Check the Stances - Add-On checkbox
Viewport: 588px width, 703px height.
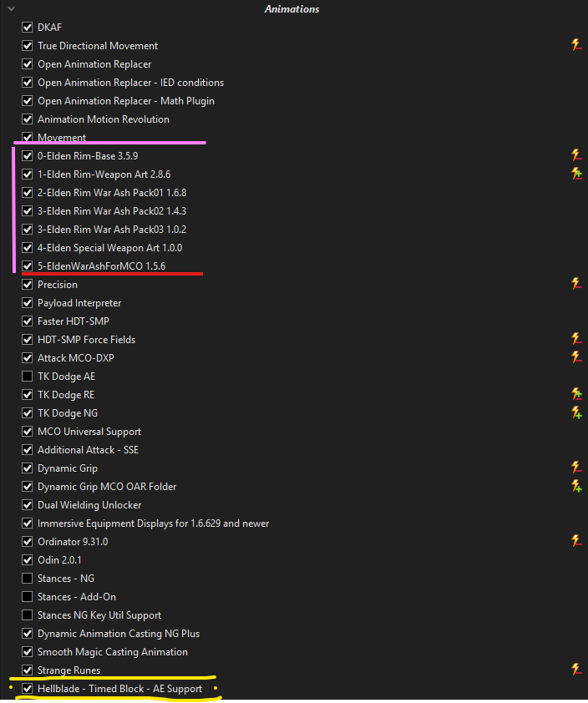28,597
